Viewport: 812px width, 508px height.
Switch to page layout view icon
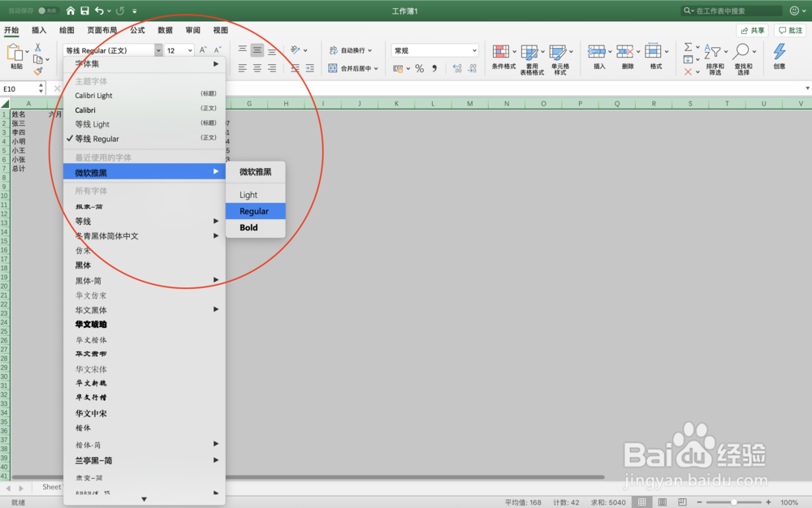pyautogui.click(x=663, y=502)
